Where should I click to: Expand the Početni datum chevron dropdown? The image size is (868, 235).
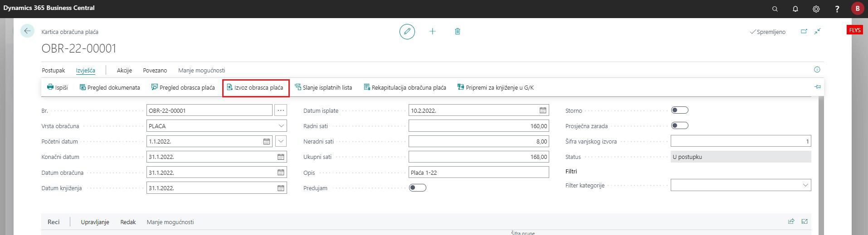pyautogui.click(x=281, y=141)
